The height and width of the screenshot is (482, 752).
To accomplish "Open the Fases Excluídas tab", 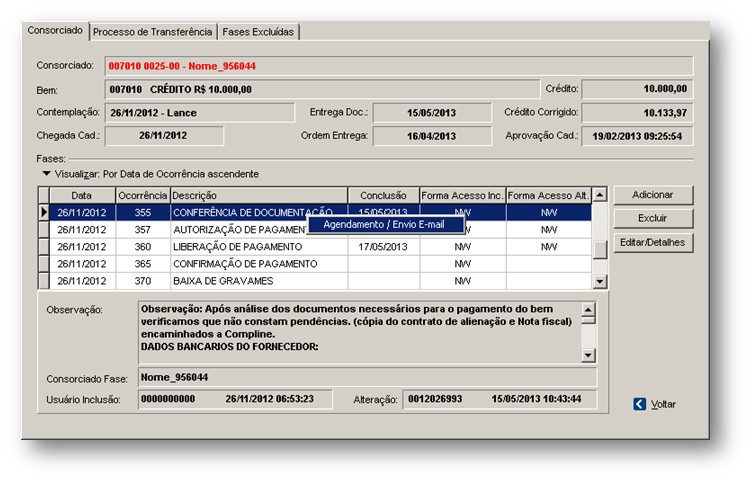I will [x=258, y=32].
